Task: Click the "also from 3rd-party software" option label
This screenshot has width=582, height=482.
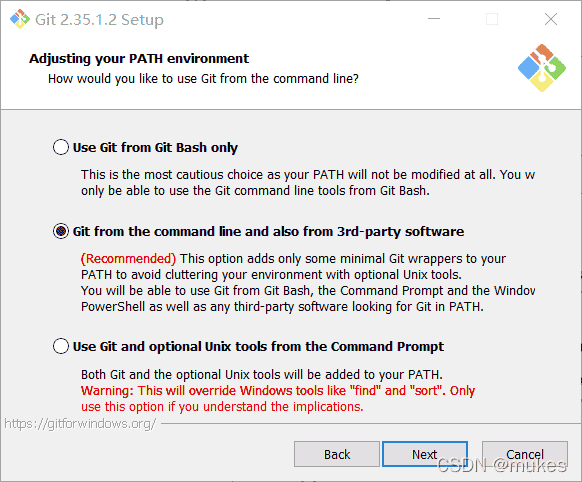Action: pos(268,232)
